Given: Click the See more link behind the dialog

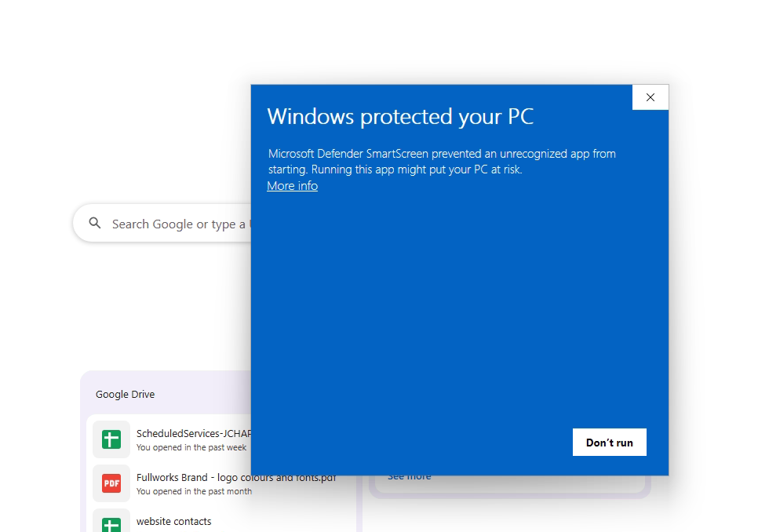Looking at the screenshot, I should point(409,478).
